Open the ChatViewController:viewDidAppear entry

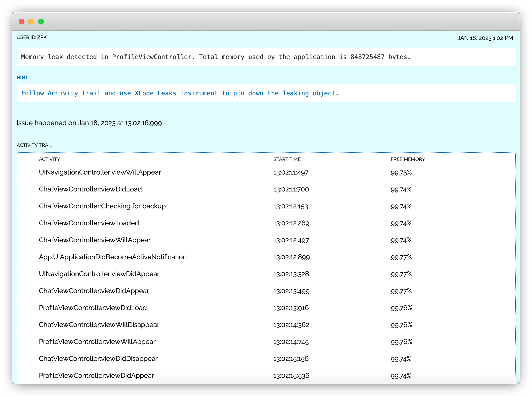click(x=94, y=291)
